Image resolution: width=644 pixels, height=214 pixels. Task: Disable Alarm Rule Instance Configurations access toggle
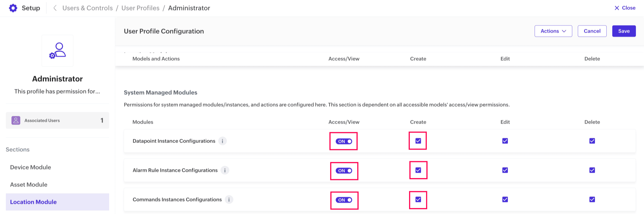[x=344, y=171]
